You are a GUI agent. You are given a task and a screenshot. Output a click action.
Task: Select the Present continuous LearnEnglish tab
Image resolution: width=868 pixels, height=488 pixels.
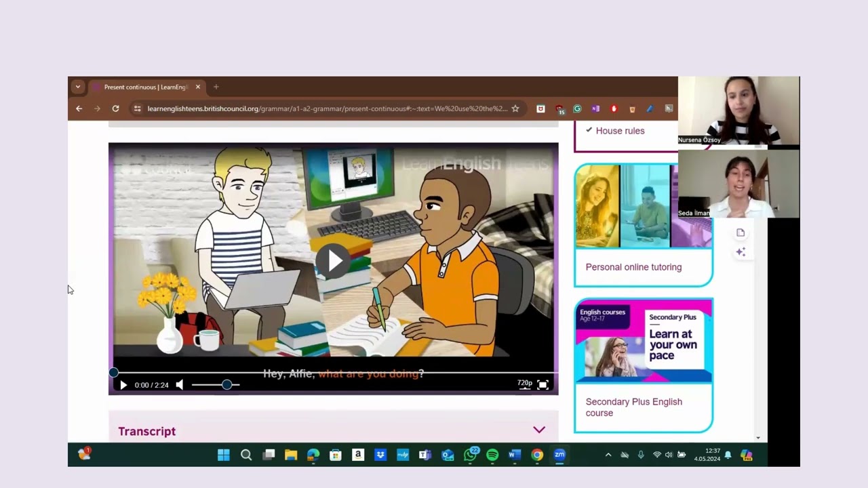point(146,87)
